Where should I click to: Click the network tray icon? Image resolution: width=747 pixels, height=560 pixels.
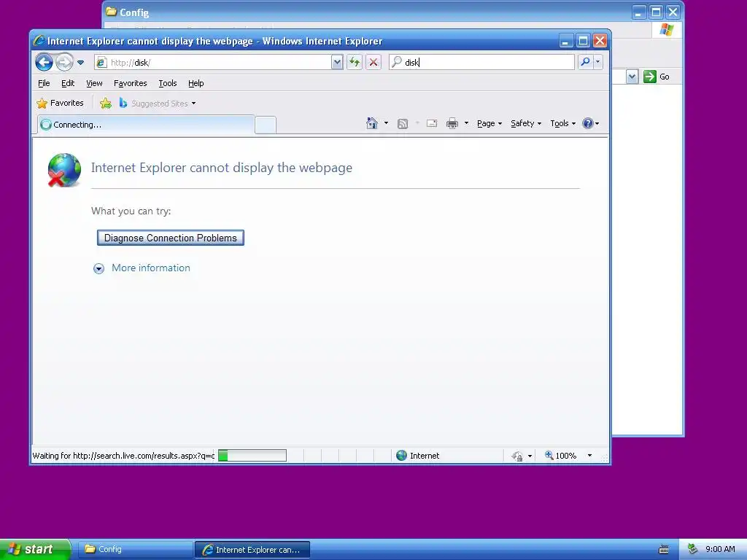(x=693, y=549)
